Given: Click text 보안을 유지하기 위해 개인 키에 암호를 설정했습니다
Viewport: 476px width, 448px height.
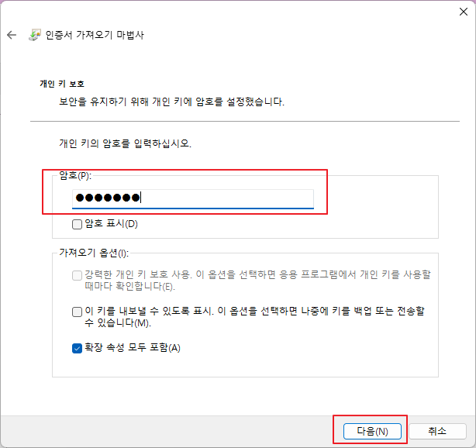Looking at the screenshot, I should tap(171, 102).
